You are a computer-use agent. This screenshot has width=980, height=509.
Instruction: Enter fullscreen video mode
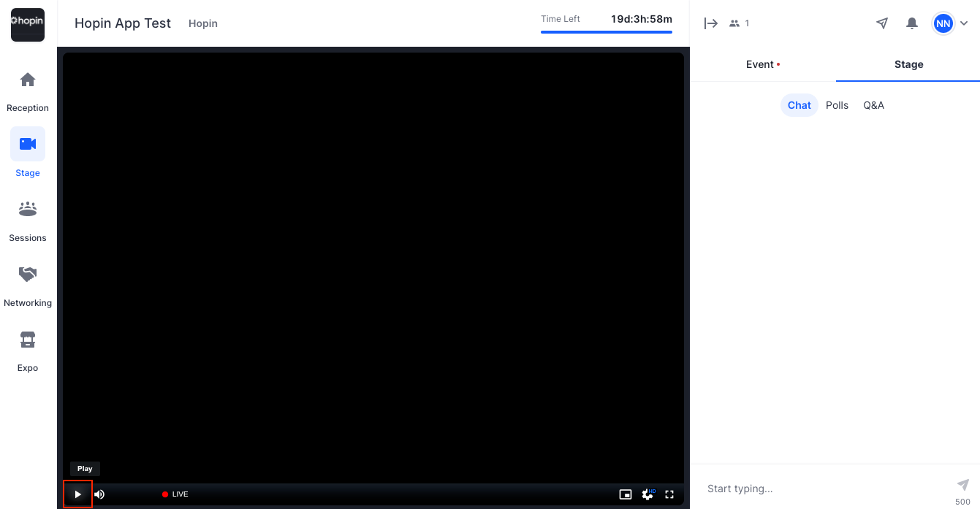coord(669,494)
